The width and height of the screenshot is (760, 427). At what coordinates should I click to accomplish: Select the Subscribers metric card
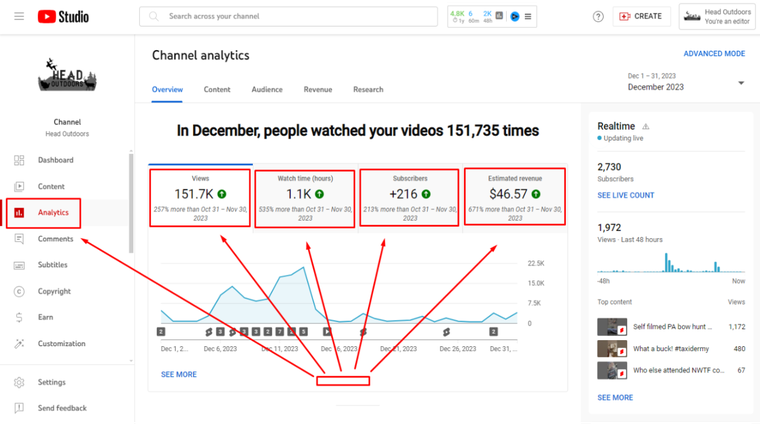point(410,197)
